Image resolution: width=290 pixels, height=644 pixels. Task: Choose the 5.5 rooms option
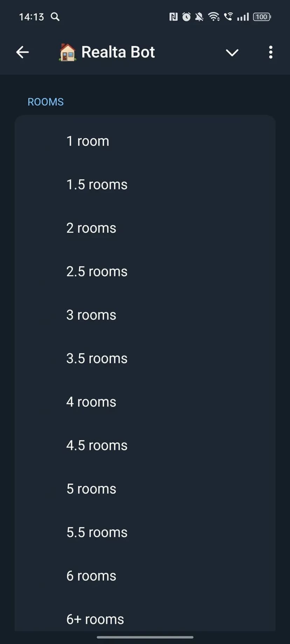click(x=97, y=532)
